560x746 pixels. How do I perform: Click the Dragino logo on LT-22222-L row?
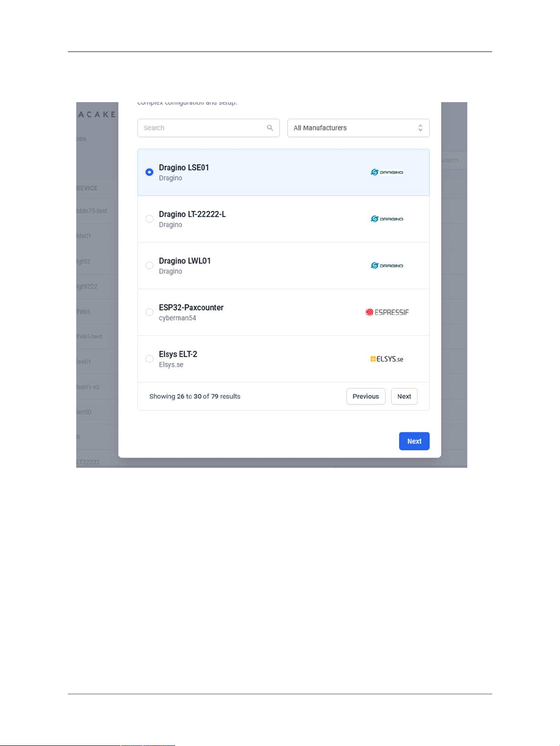point(387,219)
